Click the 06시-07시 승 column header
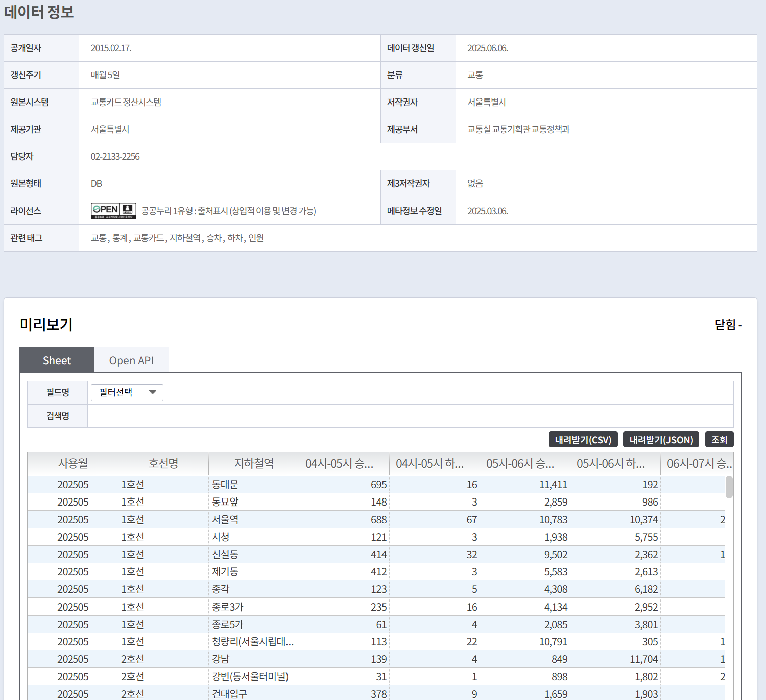The image size is (766, 700). [x=697, y=463]
